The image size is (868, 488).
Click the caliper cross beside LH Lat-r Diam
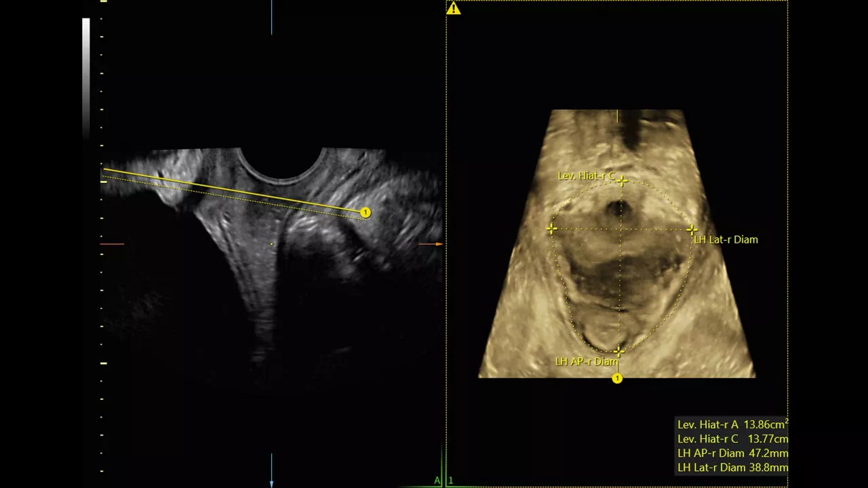tap(692, 230)
